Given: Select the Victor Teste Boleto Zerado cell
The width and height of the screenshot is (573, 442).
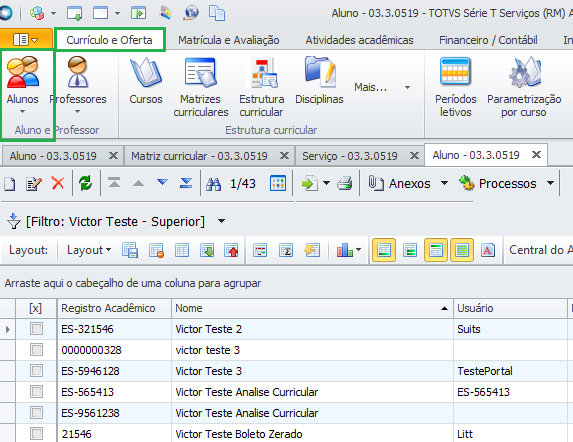Looking at the screenshot, I should coord(312,434).
